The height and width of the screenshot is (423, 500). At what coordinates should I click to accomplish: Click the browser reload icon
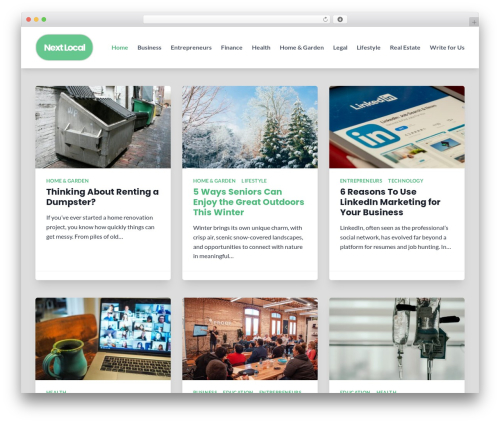click(x=325, y=19)
